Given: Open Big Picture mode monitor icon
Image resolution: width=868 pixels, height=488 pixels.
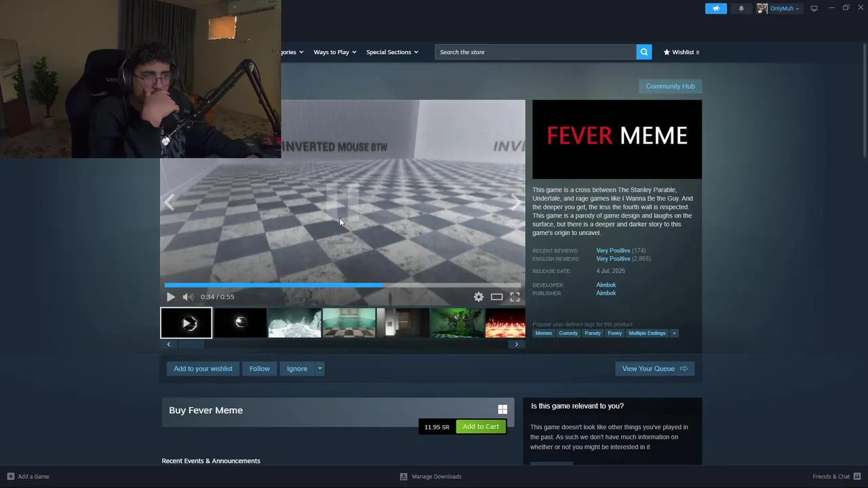Looking at the screenshot, I should click(x=814, y=8).
